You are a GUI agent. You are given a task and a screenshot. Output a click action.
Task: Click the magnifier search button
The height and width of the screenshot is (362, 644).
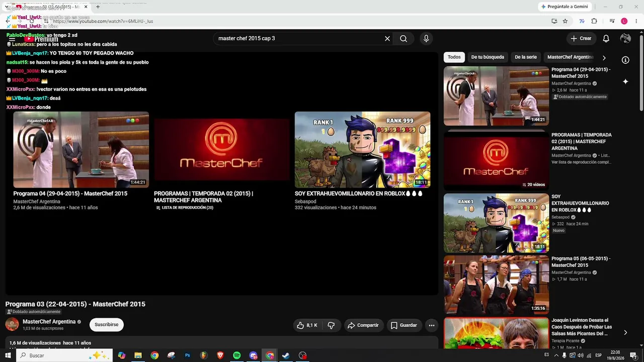click(x=404, y=39)
